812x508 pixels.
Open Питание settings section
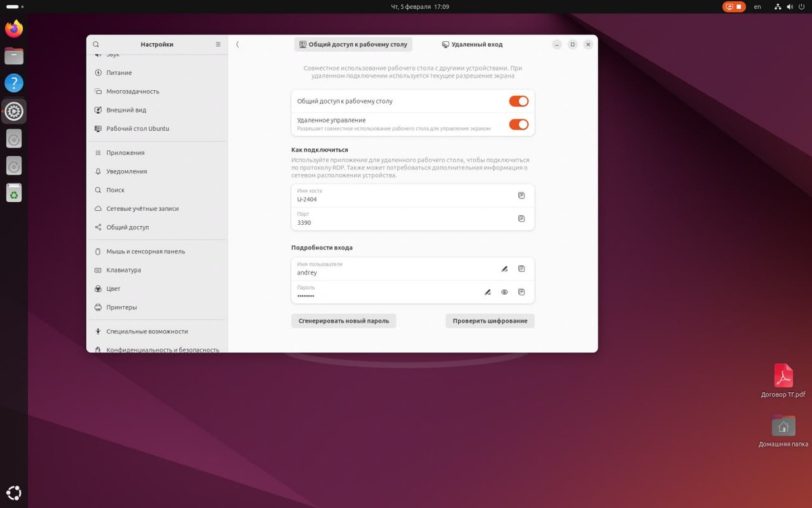[157, 72]
